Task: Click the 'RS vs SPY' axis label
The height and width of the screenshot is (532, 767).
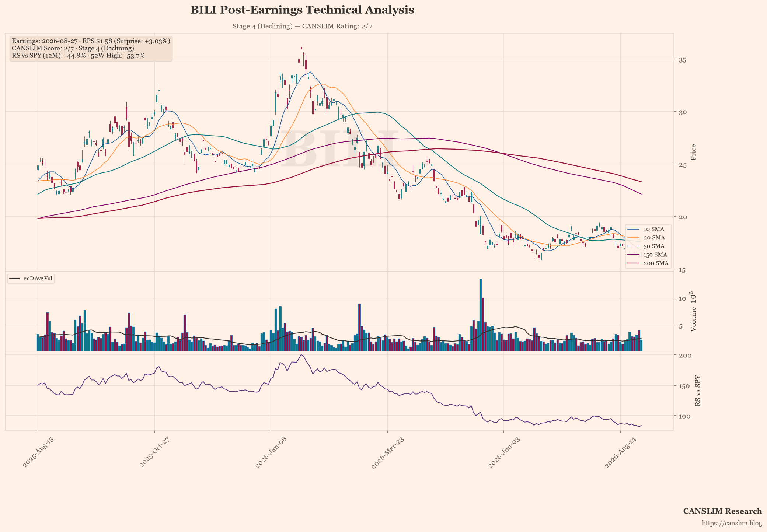Action: [697, 391]
